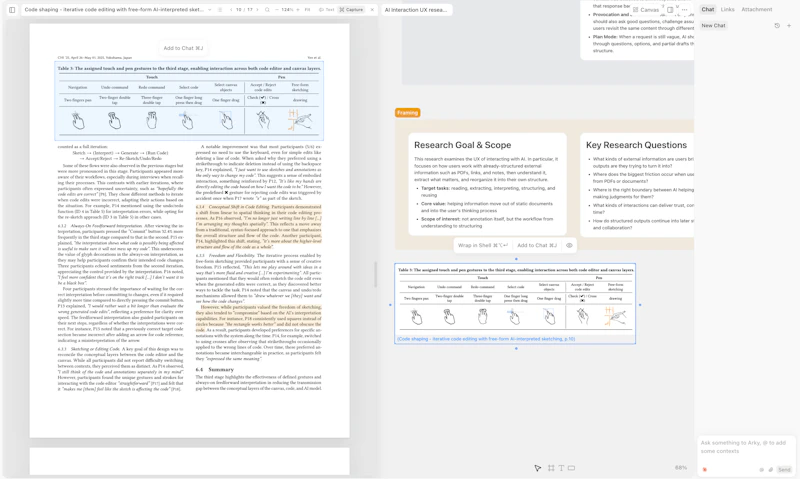This screenshot has height=479, width=800.
Task: Click the top handle of canvas image
Action: tap(516, 259)
